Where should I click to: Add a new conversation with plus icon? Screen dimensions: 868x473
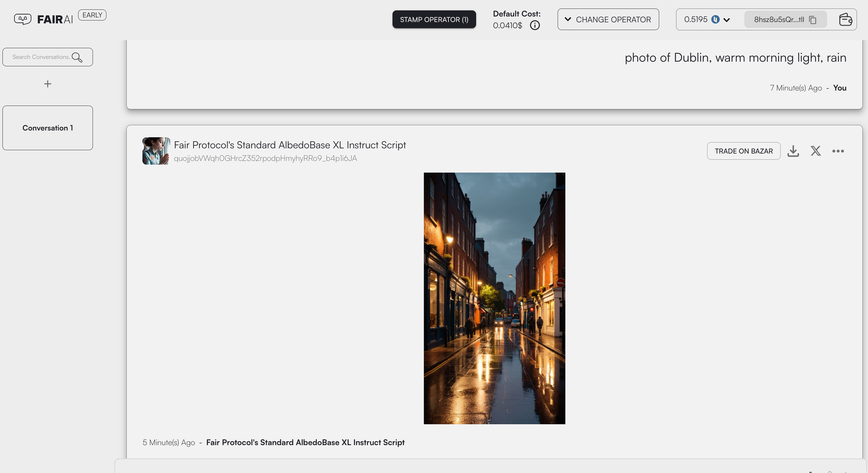[48, 84]
